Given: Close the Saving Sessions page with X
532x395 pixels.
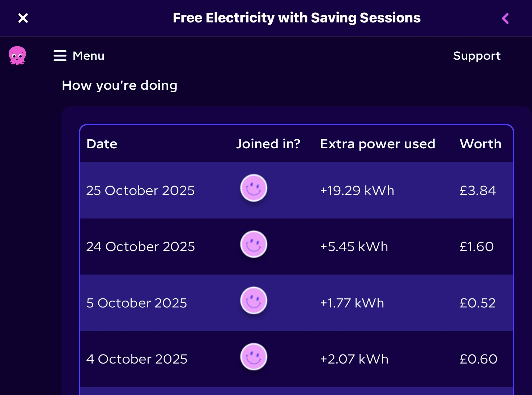Looking at the screenshot, I should pyautogui.click(x=23, y=18).
